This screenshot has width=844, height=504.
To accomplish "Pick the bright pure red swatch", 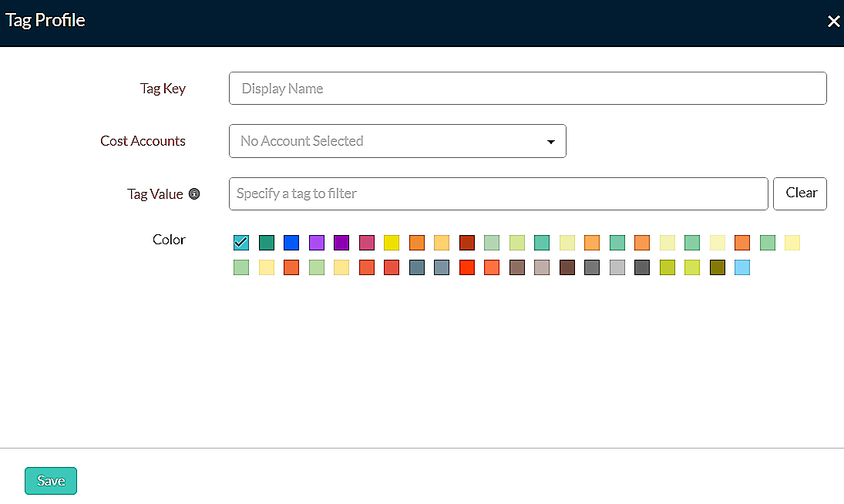I will pos(467,267).
